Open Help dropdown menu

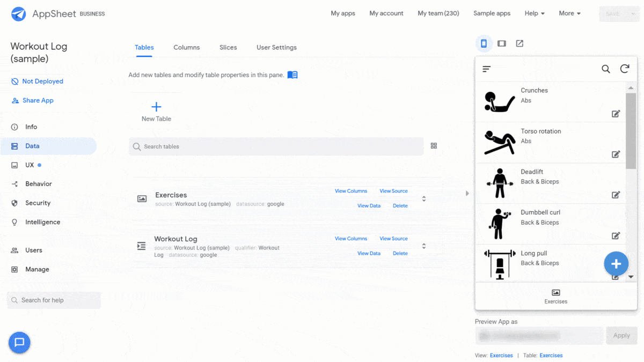pos(535,13)
